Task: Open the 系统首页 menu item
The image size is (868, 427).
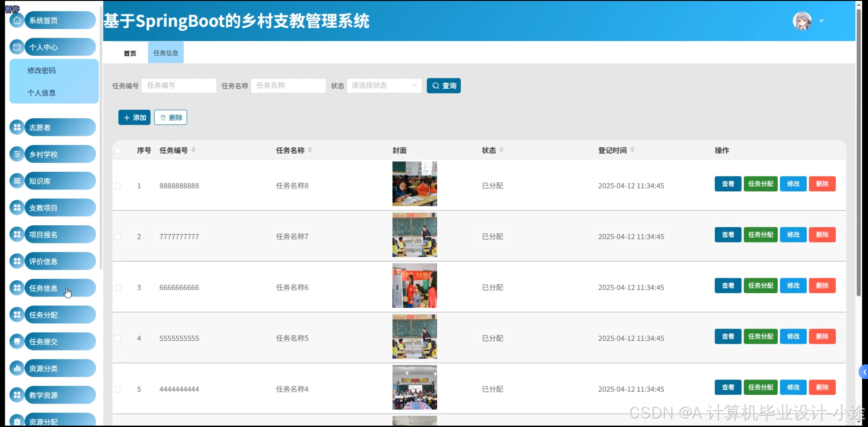Action: click(60, 20)
